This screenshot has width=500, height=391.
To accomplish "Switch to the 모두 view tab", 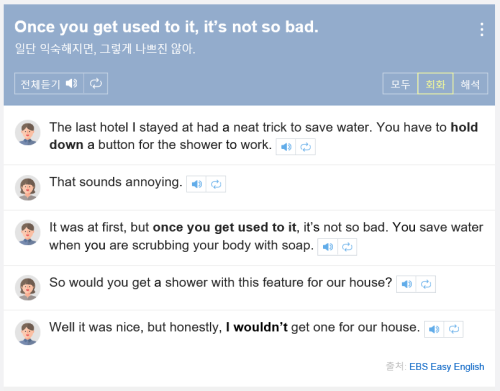I will pos(400,84).
